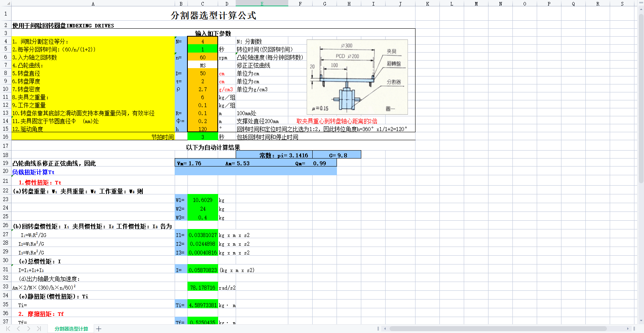Click label 1. 间歇分割定位等分
Screen dimensions: 644x333
40,41
